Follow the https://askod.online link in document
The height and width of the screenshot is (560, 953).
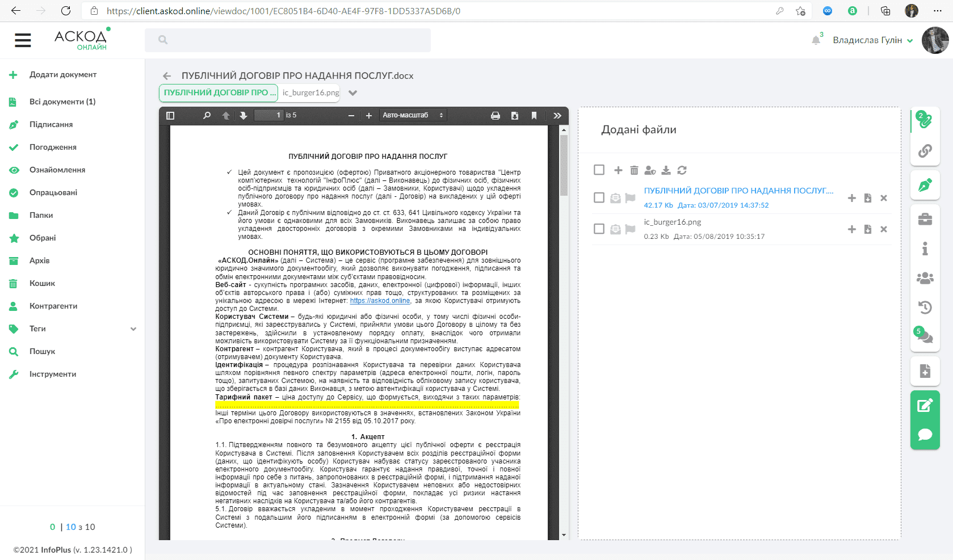coord(380,301)
